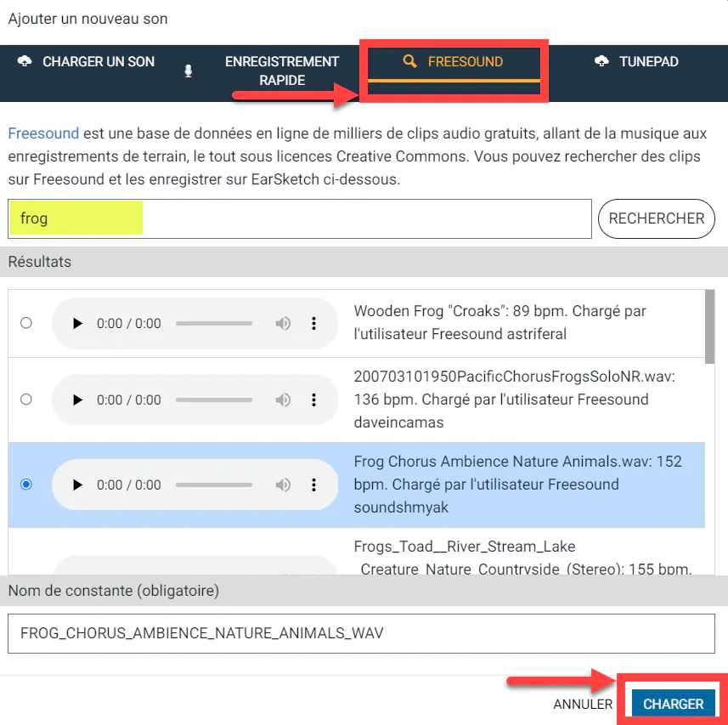Select the Frog Chorus Ambience radio button
Screen dimensions: 728x725
tap(26, 484)
